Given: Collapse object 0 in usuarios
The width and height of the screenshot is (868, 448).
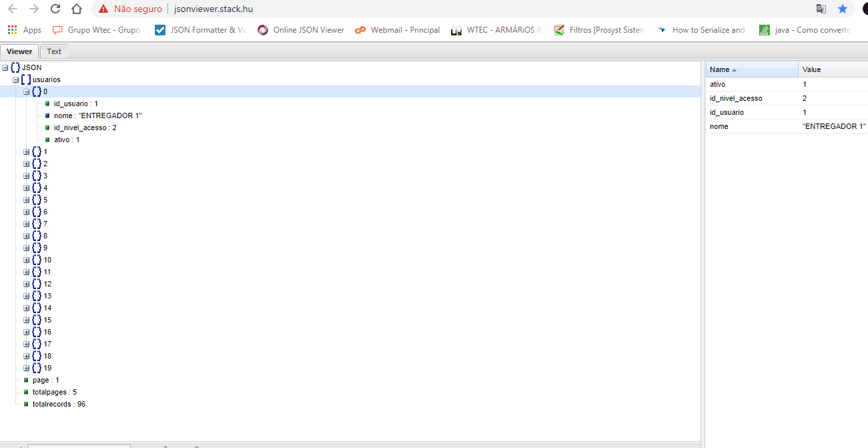Looking at the screenshot, I should tap(27, 91).
